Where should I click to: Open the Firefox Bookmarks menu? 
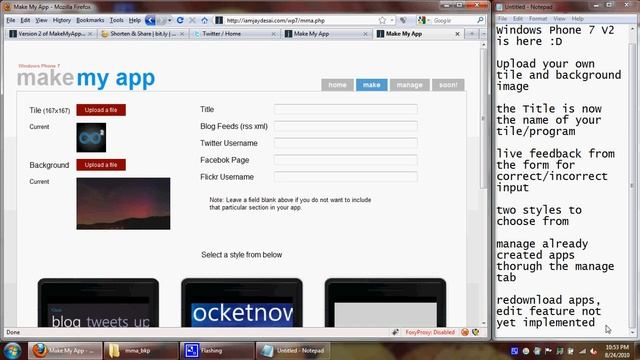[90, 20]
